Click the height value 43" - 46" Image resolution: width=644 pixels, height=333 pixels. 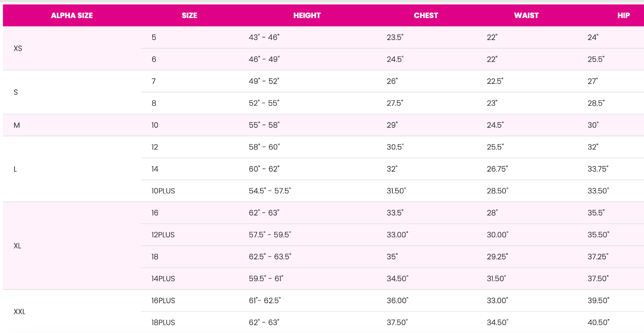264,37
